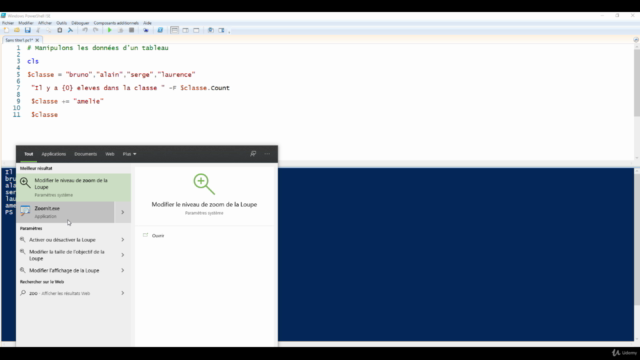Open Modifier l'affichage de la Loupe setting

[x=64, y=270]
